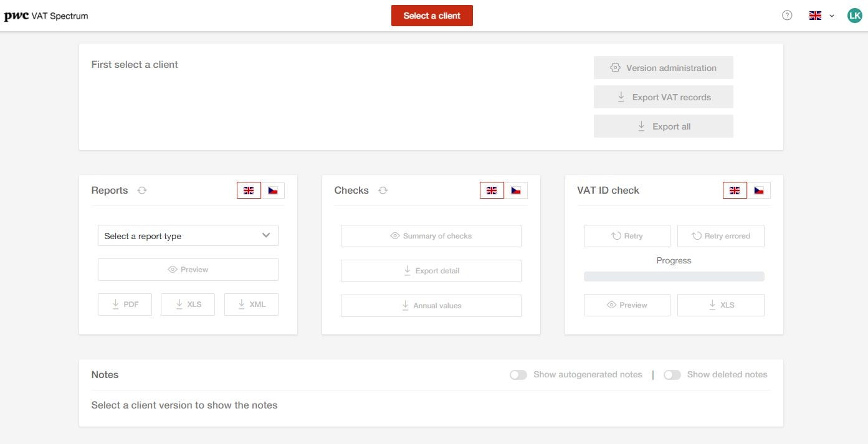Click the Summary of checks button

click(431, 236)
